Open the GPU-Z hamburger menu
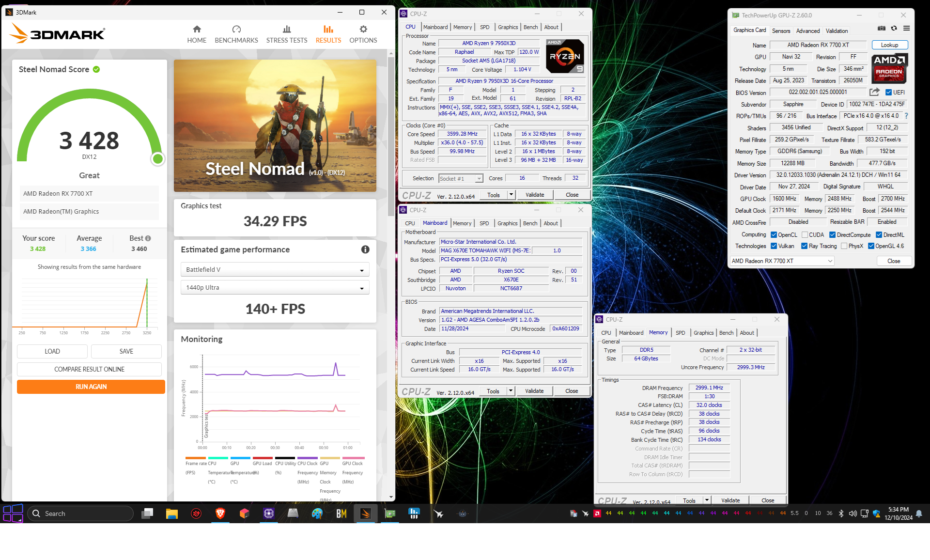 907,29
